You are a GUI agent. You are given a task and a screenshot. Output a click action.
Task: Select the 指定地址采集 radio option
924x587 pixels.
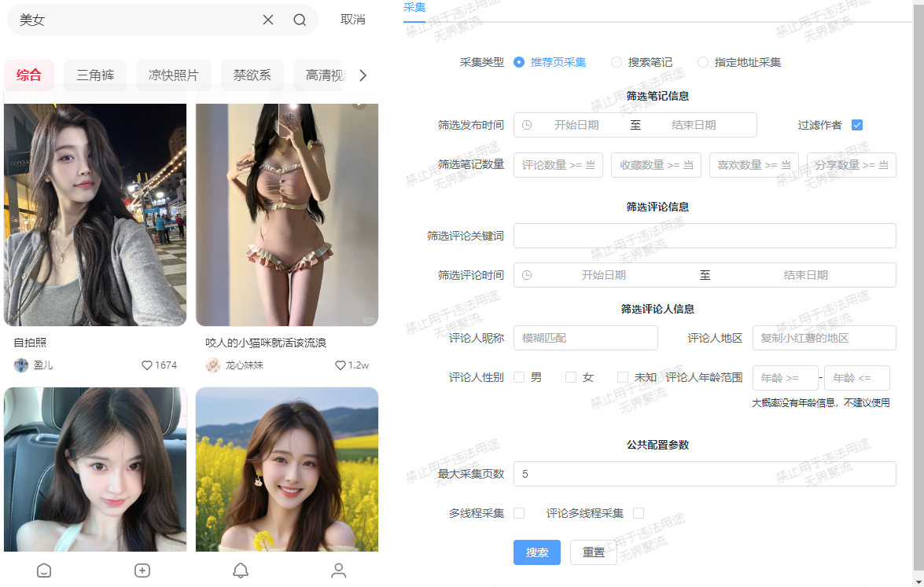pyautogui.click(x=703, y=62)
